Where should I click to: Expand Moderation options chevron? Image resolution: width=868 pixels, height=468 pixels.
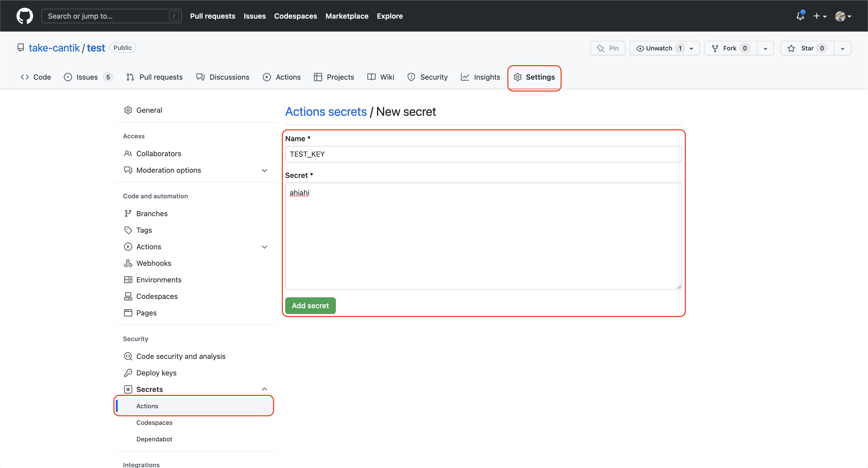(265, 171)
